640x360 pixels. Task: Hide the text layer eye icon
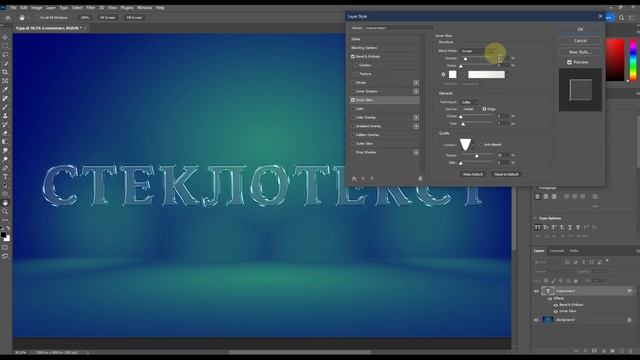(536, 291)
